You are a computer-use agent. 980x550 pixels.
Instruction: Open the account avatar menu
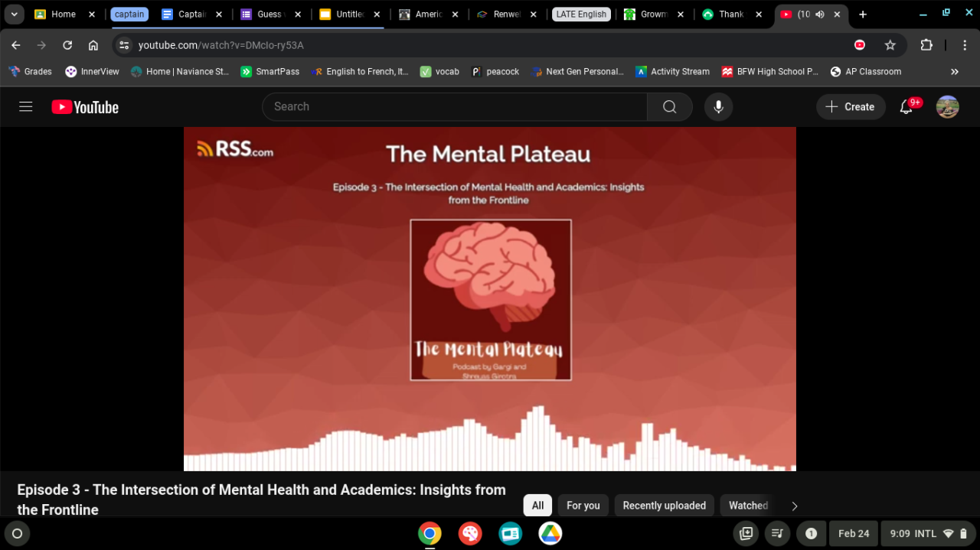pyautogui.click(x=947, y=107)
